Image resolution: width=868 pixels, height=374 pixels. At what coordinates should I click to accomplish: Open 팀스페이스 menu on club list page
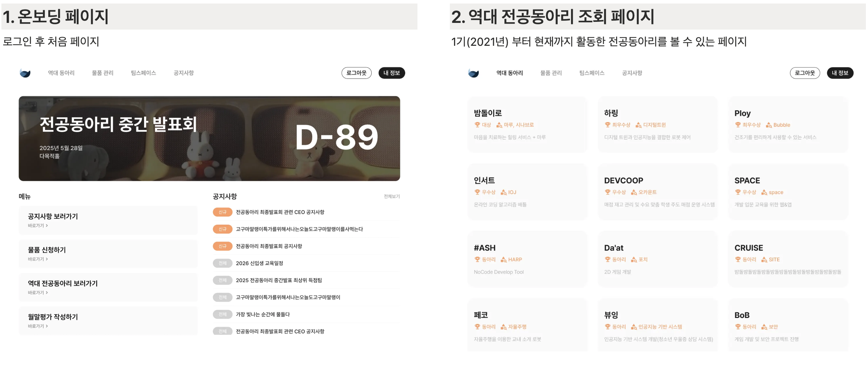click(592, 73)
